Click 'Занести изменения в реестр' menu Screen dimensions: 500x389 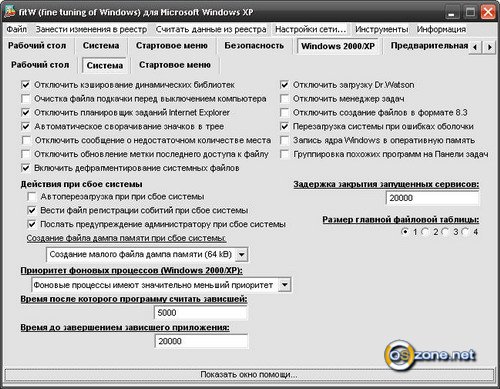[91, 29]
